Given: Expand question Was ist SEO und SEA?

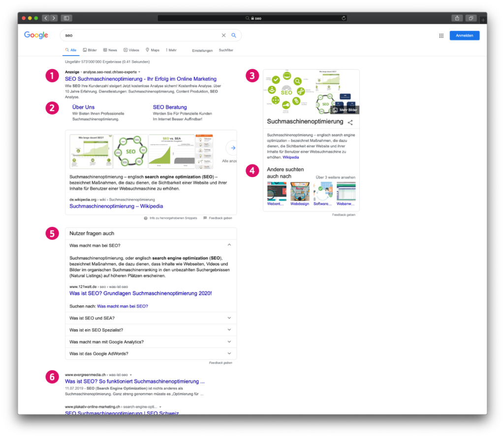Looking at the screenshot, I should (x=151, y=318).
